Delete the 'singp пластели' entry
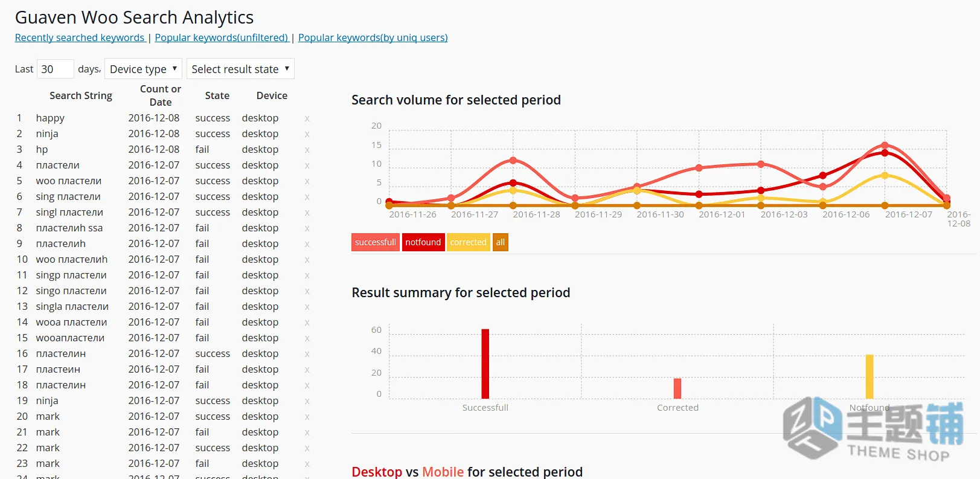This screenshot has height=479, width=980. click(x=307, y=275)
